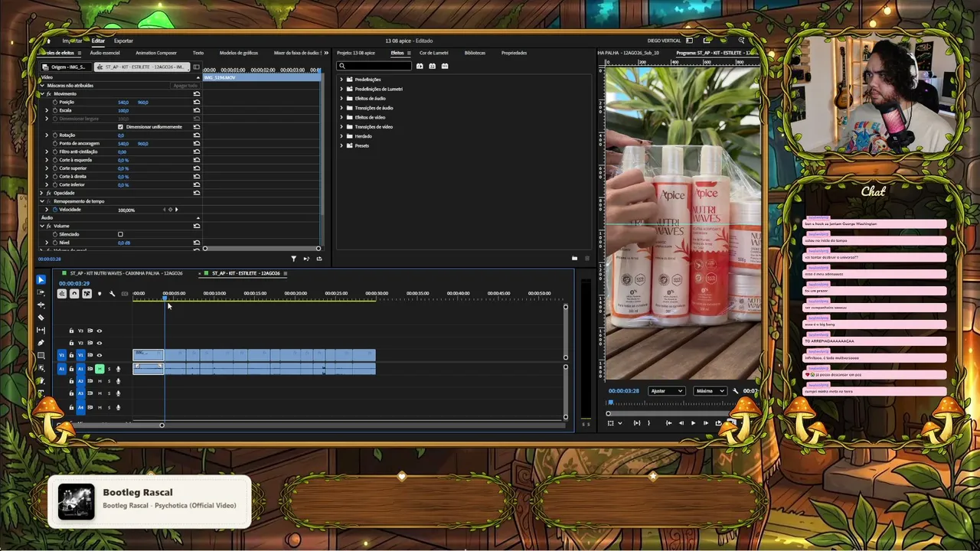Solo audio track A1
The image size is (980, 551).
coord(109,369)
